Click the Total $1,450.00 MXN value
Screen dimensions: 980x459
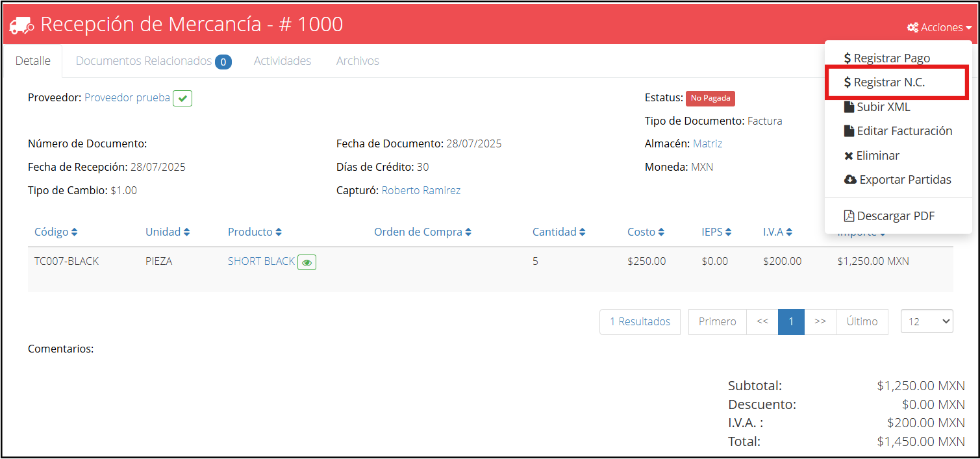pyautogui.click(x=921, y=441)
